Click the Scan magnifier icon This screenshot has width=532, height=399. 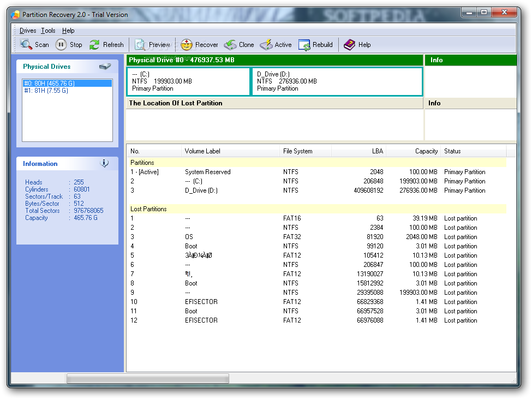[26, 44]
